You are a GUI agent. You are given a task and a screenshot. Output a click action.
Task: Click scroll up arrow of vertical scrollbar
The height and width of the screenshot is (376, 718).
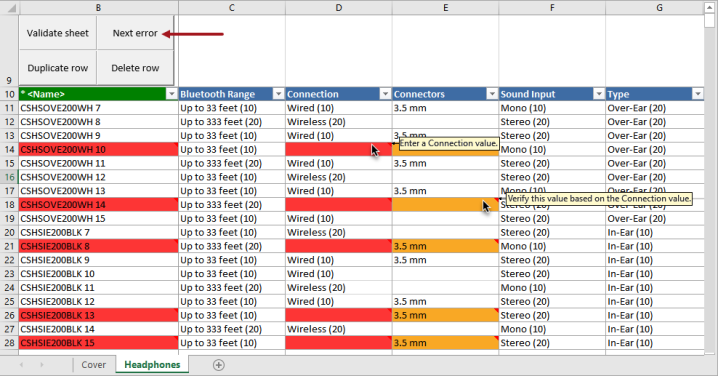click(x=709, y=7)
